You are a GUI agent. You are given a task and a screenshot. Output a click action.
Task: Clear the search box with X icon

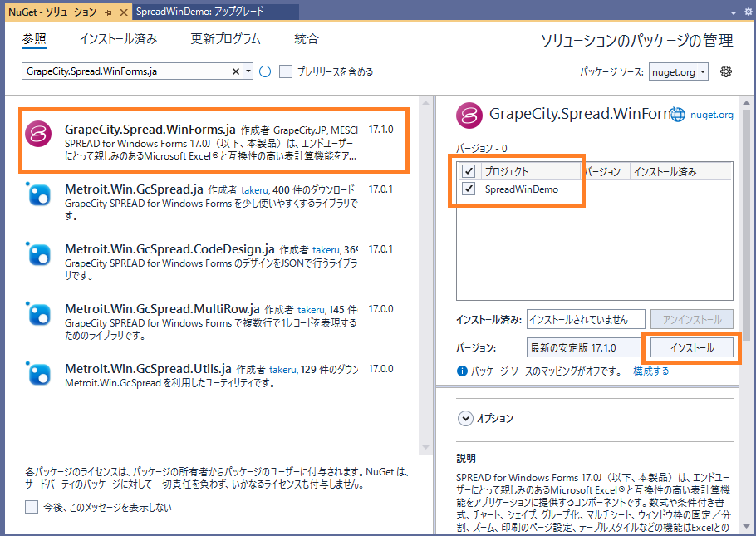pos(236,71)
